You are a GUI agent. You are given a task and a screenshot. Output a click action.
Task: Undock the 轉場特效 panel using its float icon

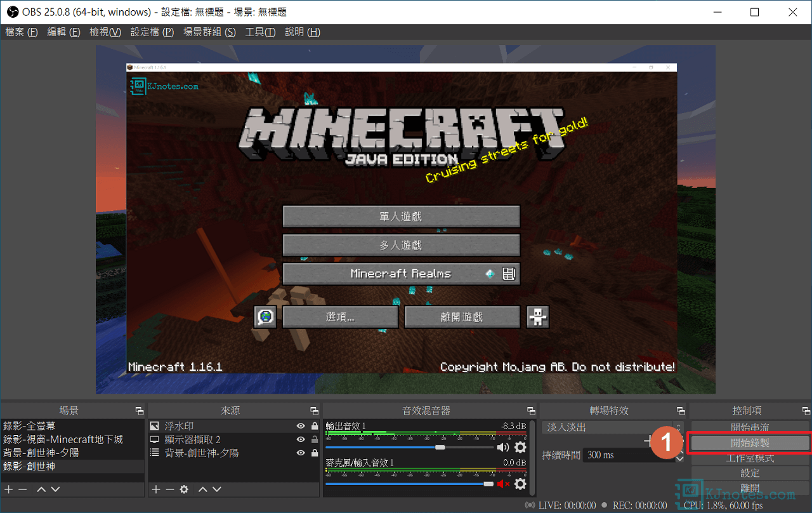coord(681,411)
